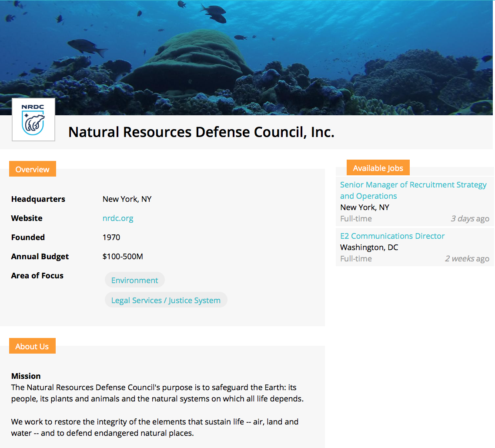Click the founded year 1970

tap(111, 237)
